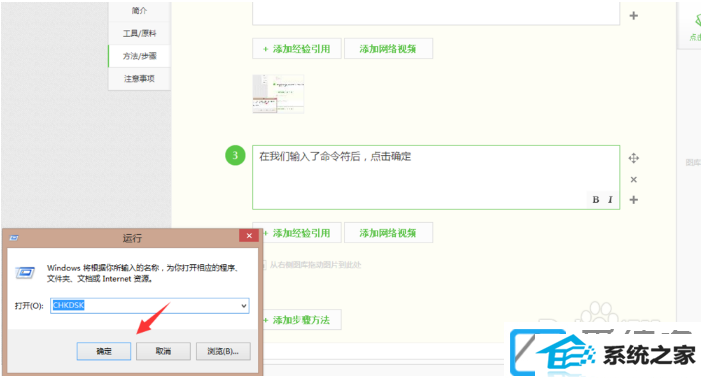Image resolution: width=704 pixels, height=382 pixels.
Task: Open the uploaded screenshot thumbnail
Action: click(x=278, y=94)
